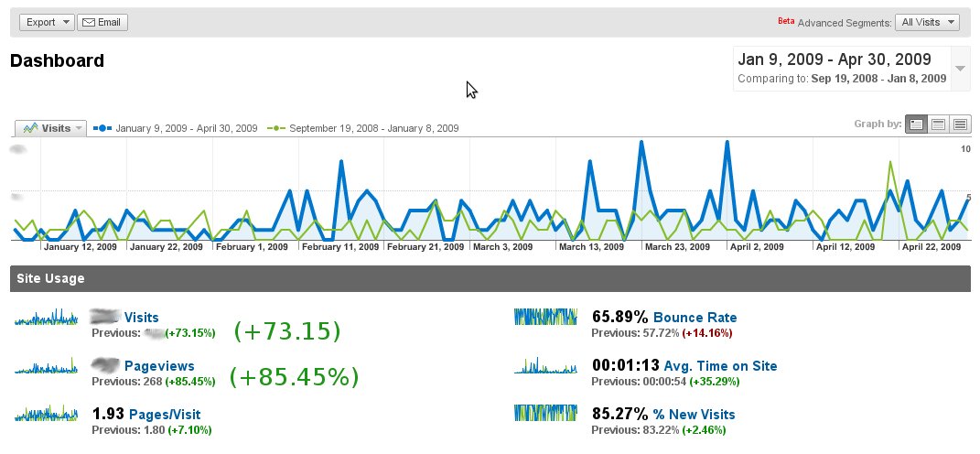Click the 00:01:13 time value
The width and height of the screenshot is (980, 454).
click(x=626, y=366)
